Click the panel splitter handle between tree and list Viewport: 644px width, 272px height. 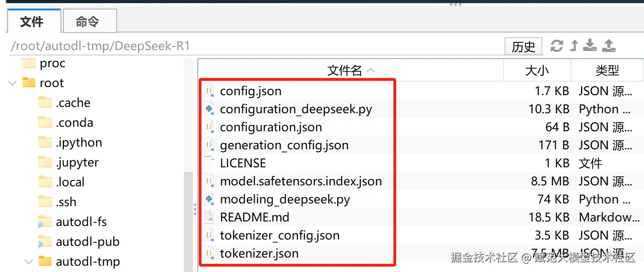[x=195, y=210]
